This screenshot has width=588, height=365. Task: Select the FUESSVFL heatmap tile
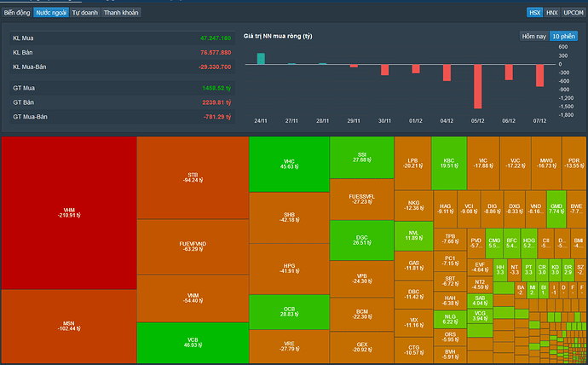pos(362,200)
